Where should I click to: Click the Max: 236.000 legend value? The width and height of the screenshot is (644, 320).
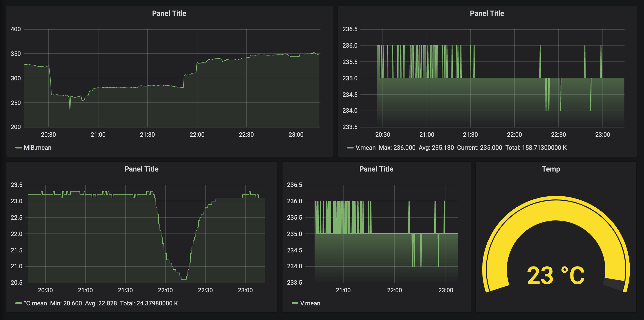(x=397, y=148)
